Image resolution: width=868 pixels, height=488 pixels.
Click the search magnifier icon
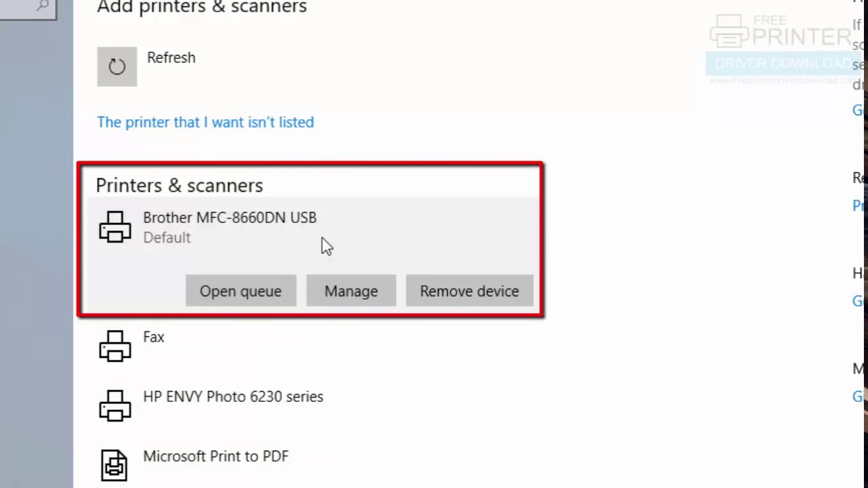pyautogui.click(x=42, y=6)
